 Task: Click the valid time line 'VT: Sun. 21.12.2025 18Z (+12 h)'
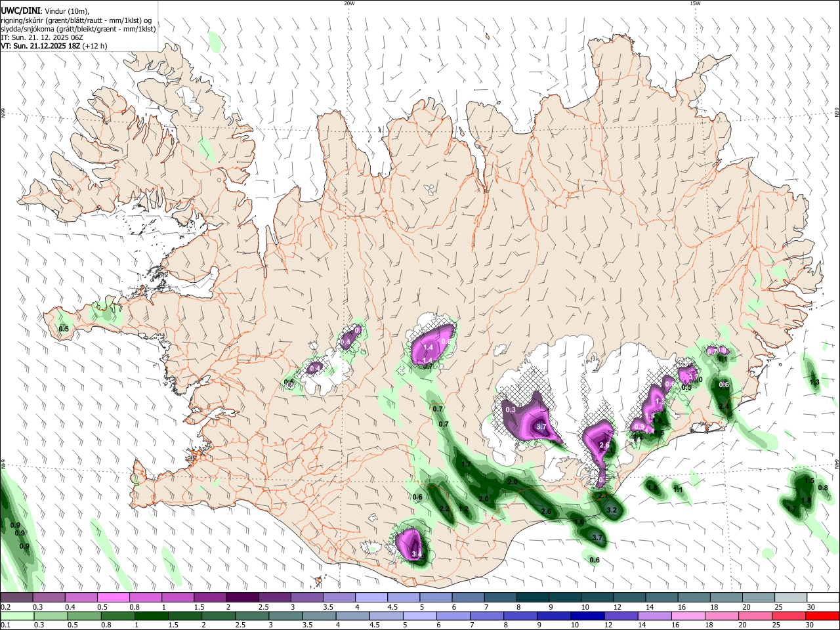[x=54, y=46]
